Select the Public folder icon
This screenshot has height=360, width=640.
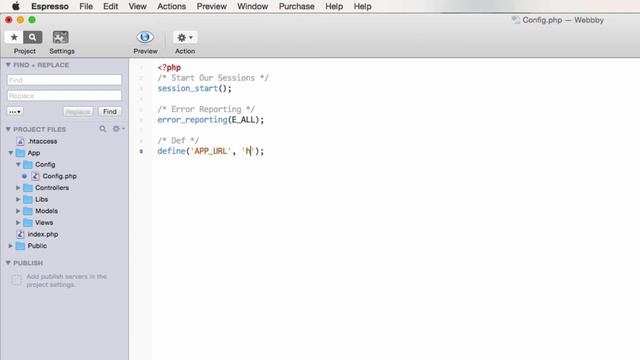tap(20, 246)
